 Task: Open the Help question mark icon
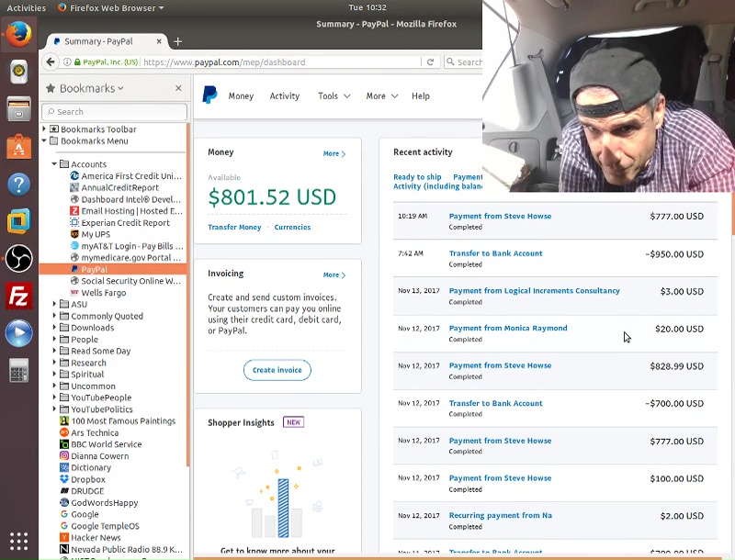18,184
